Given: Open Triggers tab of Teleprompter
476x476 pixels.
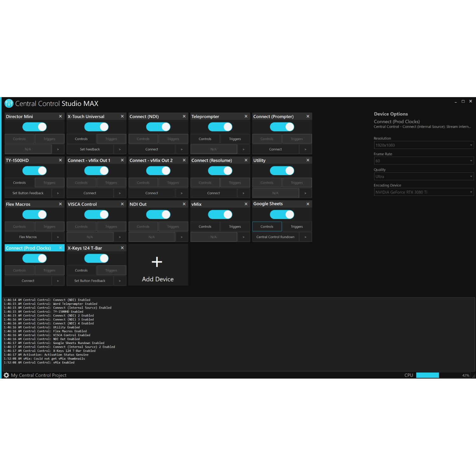Looking at the screenshot, I should (235, 139).
